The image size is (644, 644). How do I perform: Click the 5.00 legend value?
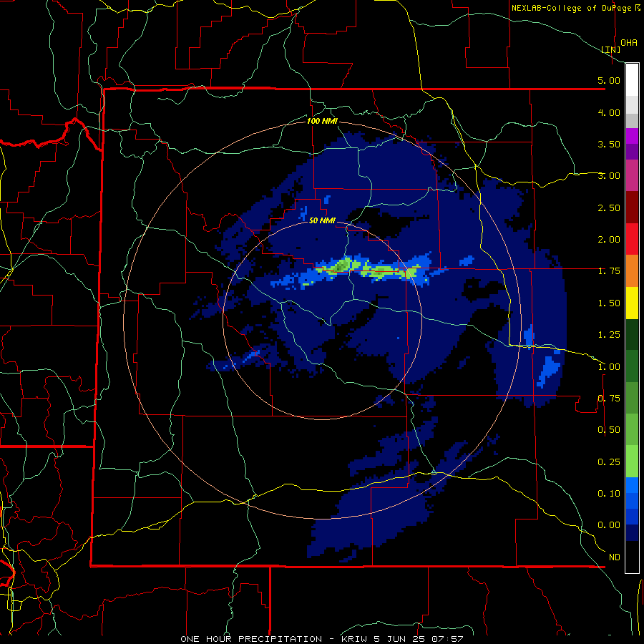tap(609, 80)
